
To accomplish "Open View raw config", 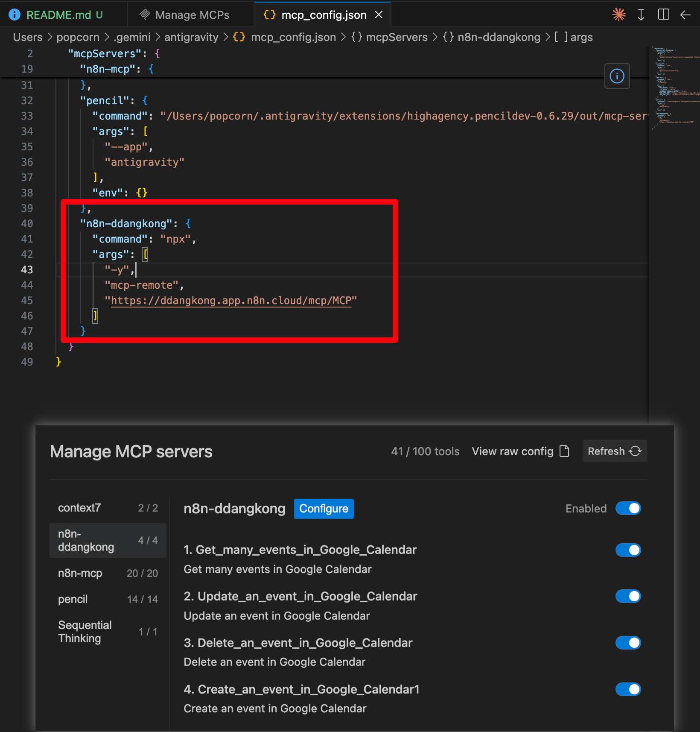I will [x=520, y=451].
